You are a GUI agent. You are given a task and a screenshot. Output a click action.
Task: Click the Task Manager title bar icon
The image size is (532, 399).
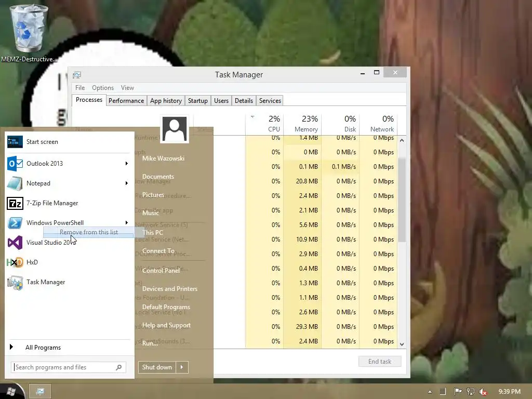coord(77,75)
